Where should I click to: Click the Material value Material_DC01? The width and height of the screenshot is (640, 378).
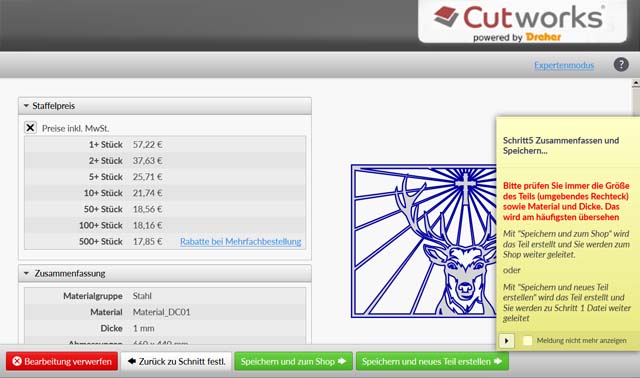pyautogui.click(x=162, y=312)
